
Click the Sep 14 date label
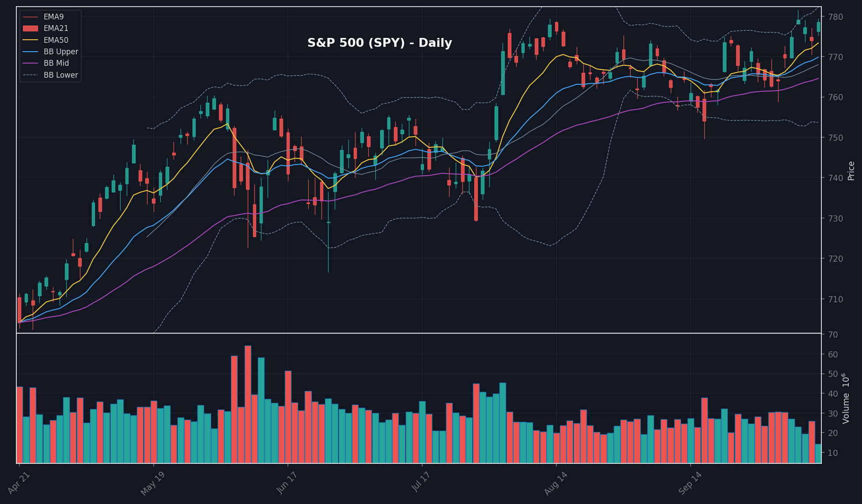coord(690,483)
